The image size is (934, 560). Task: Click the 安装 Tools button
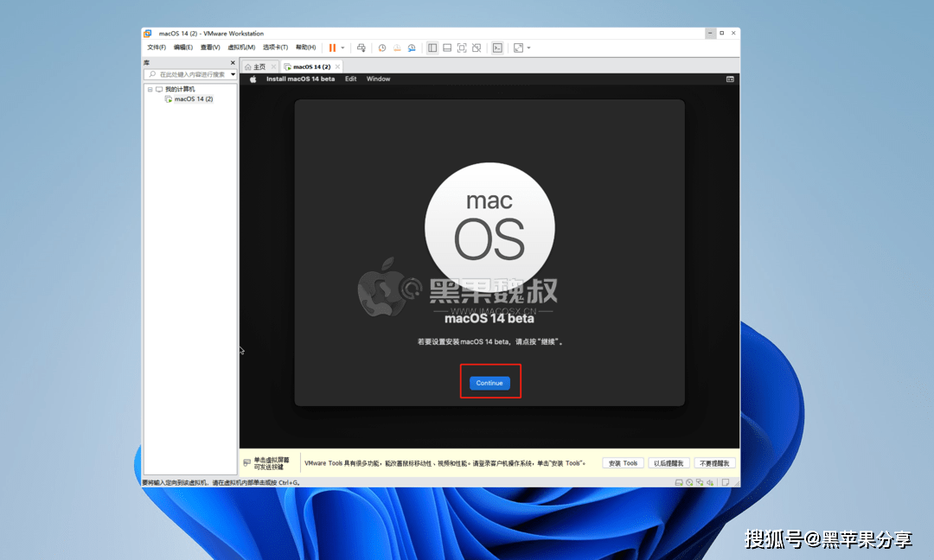point(623,463)
